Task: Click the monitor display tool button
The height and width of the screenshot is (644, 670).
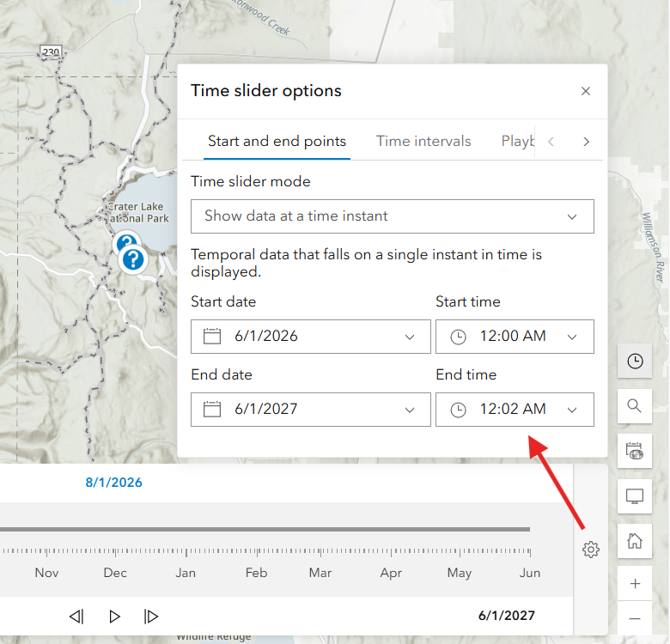Action: pos(635,496)
